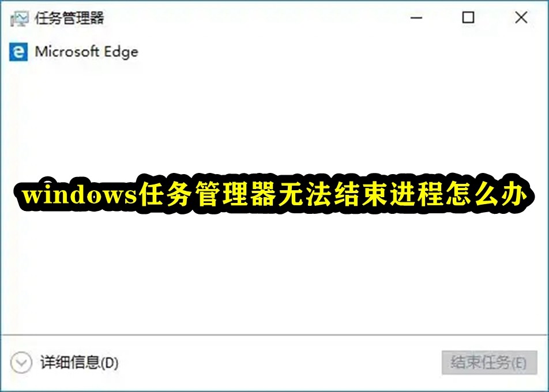Image resolution: width=549 pixels, height=392 pixels.
Task: Click the 结束任务(E) end task button
Action: [x=489, y=363]
